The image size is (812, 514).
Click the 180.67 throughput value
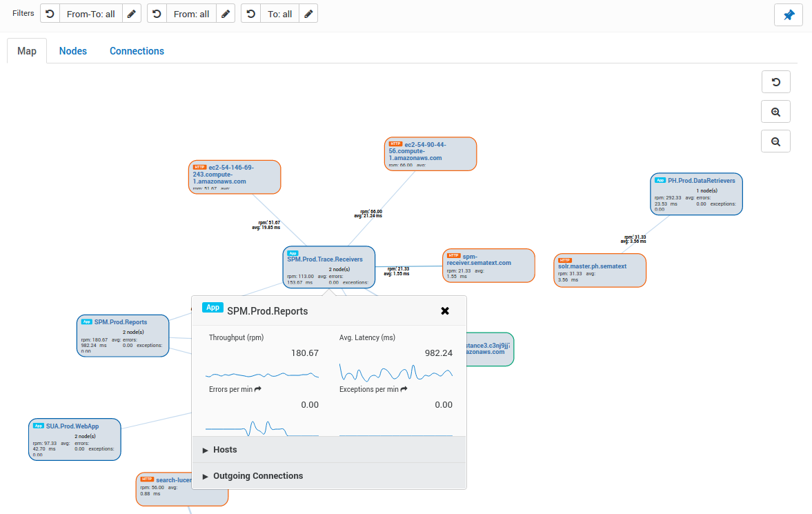pos(304,353)
